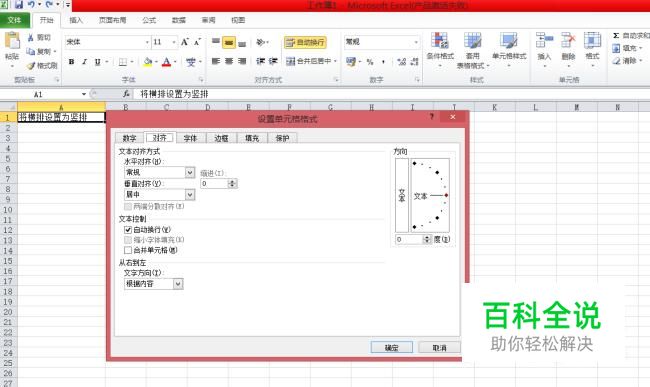This screenshot has height=387, width=650.
Task: Toggle the Wrap Text ribbon button
Action: [x=305, y=42]
